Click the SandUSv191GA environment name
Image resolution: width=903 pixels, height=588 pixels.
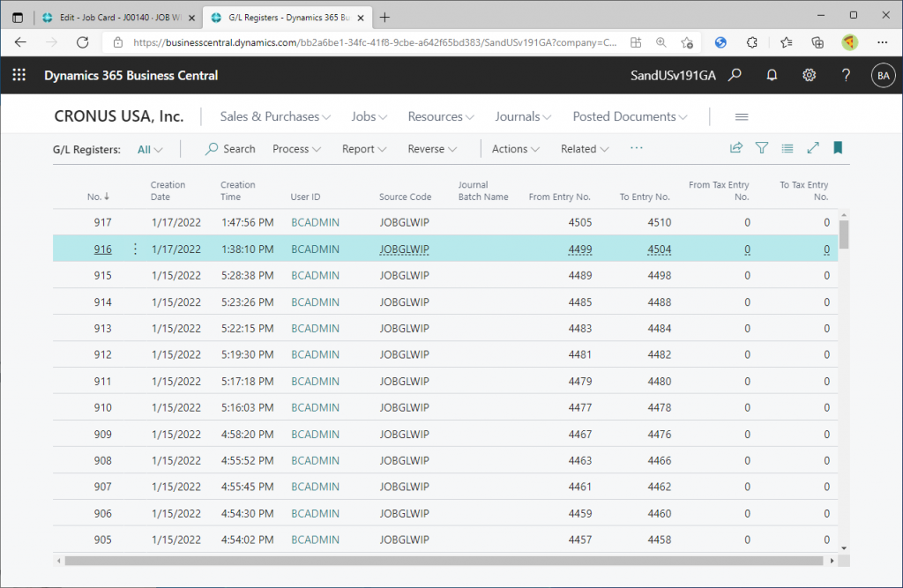673,76
